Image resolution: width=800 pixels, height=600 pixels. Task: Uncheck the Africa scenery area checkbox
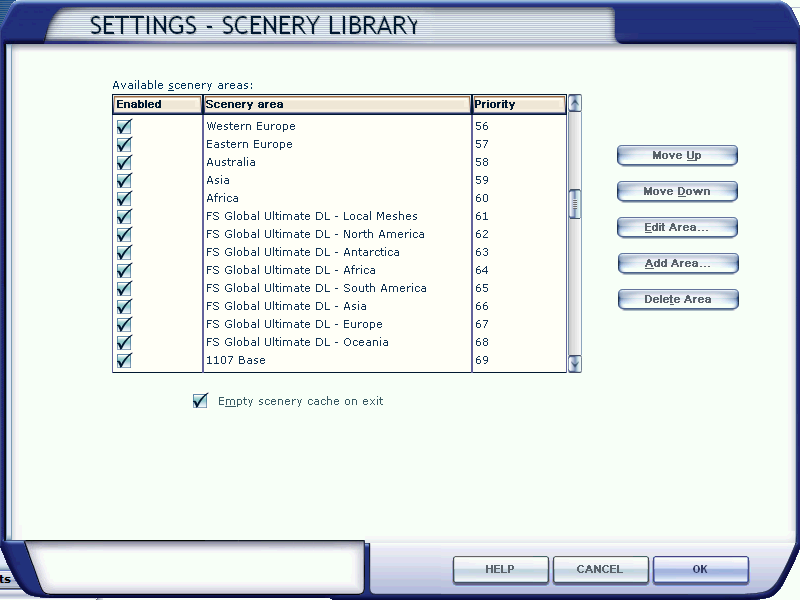coord(124,199)
